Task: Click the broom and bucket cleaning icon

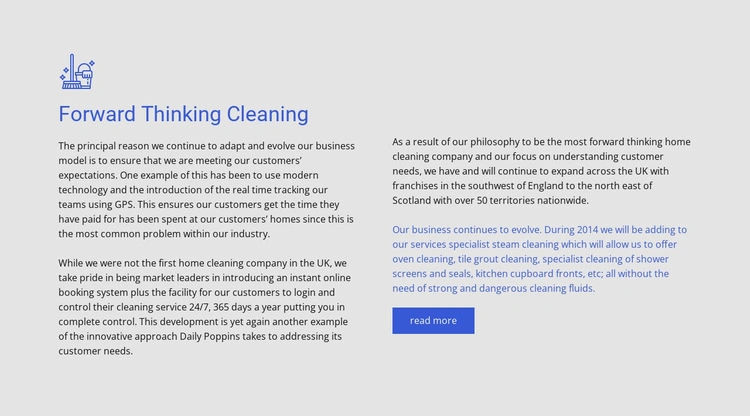Action: coord(77,73)
